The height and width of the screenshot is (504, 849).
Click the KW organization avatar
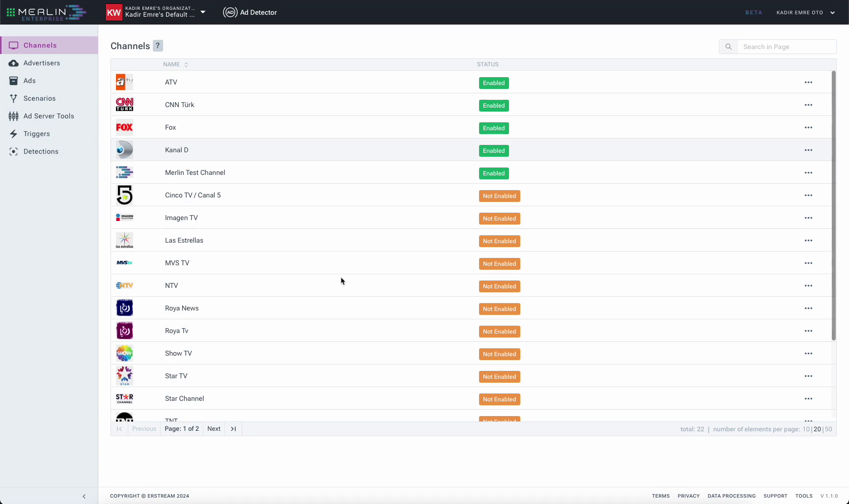[x=113, y=12]
